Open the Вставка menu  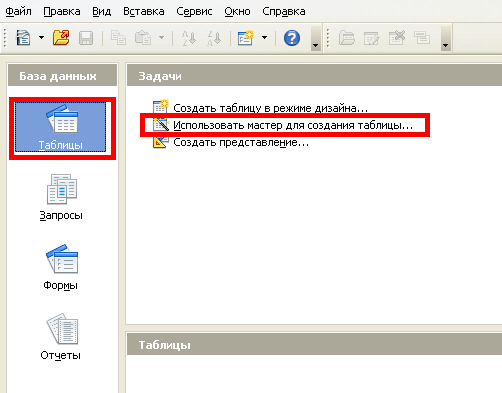[x=144, y=11]
